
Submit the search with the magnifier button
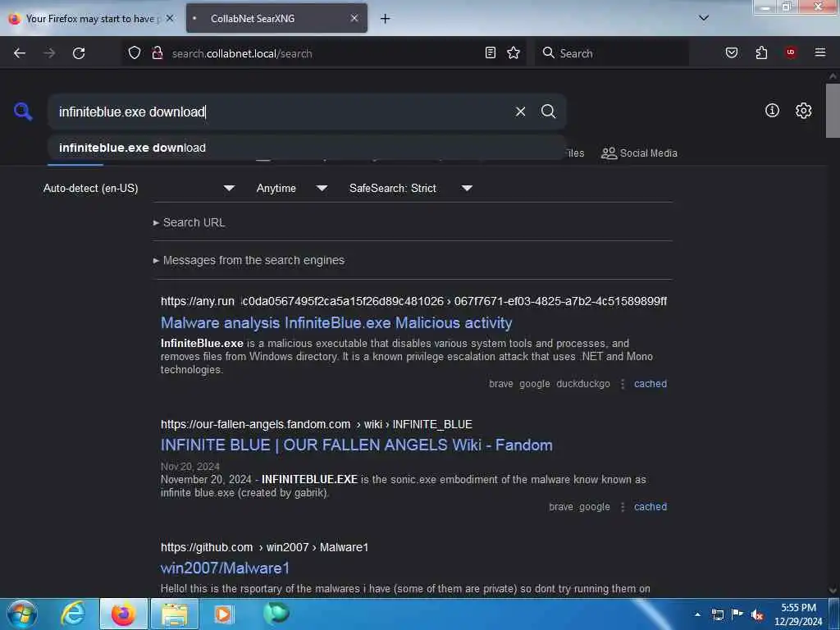point(548,112)
